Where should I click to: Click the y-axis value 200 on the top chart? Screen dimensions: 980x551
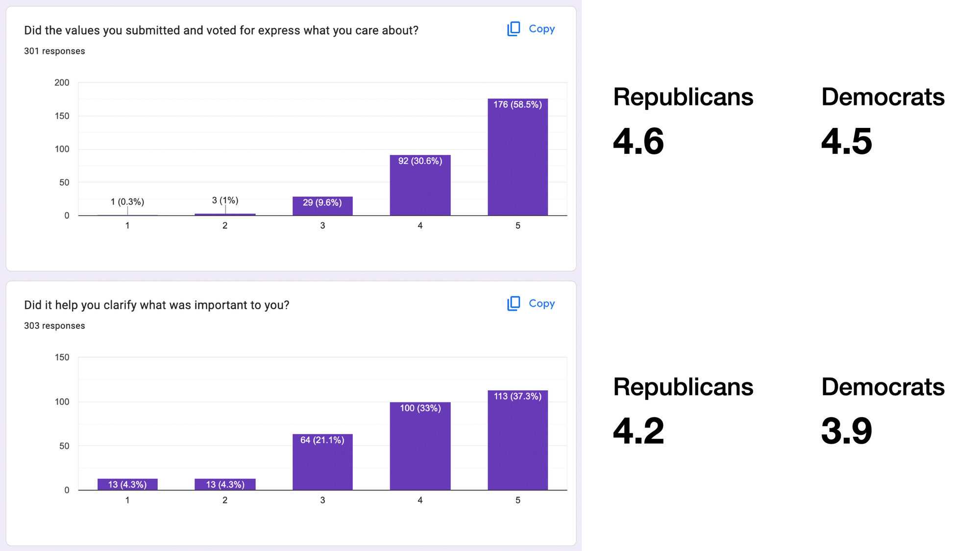point(61,82)
